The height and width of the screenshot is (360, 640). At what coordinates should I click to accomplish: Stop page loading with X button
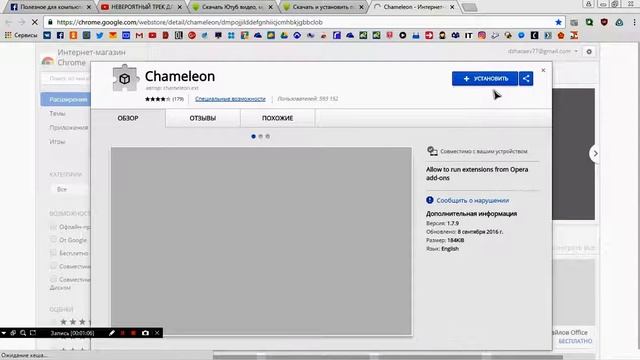point(34,22)
